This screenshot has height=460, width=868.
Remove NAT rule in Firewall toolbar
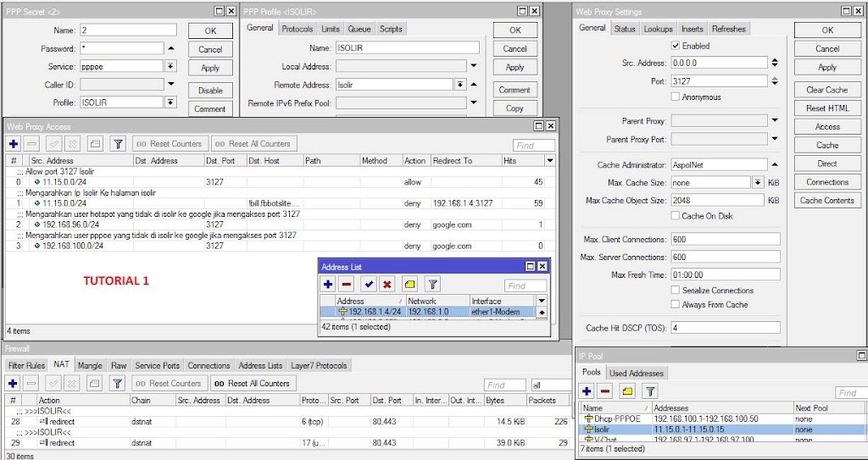[32, 383]
